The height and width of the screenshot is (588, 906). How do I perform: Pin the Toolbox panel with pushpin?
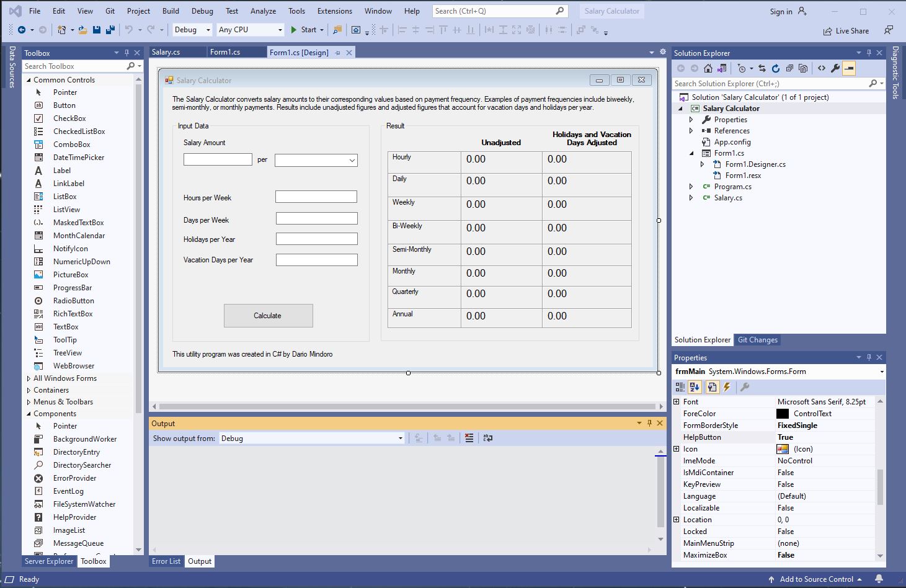(x=127, y=53)
